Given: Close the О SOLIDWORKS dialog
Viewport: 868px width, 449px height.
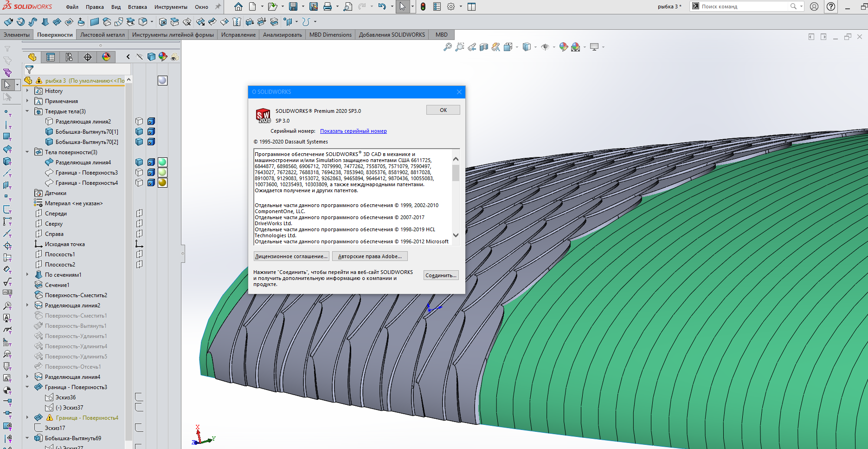Looking at the screenshot, I should [x=459, y=92].
